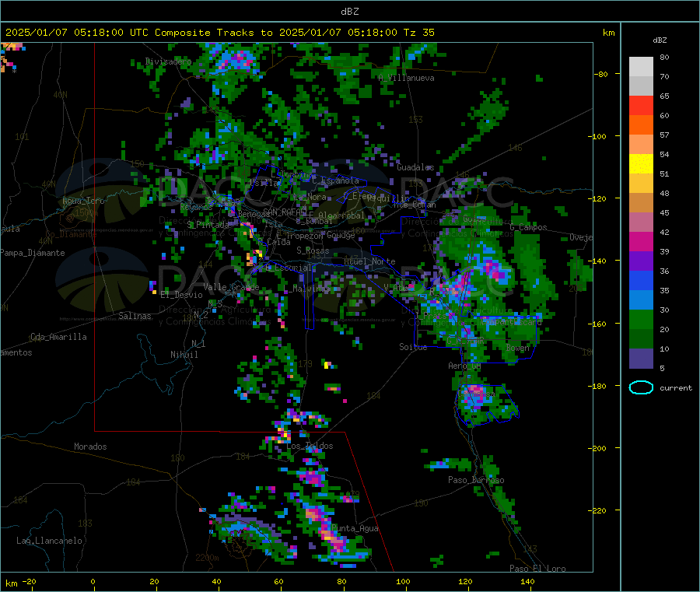
Task: Select the 'Guadales' location label
Action: 415,167
